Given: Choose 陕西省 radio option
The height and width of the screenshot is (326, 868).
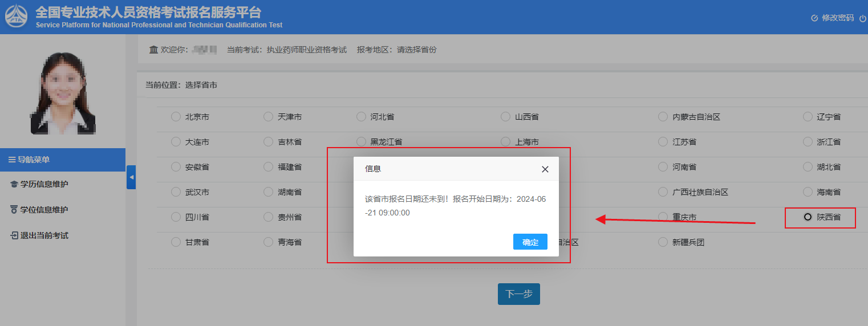Looking at the screenshot, I should (x=808, y=217).
